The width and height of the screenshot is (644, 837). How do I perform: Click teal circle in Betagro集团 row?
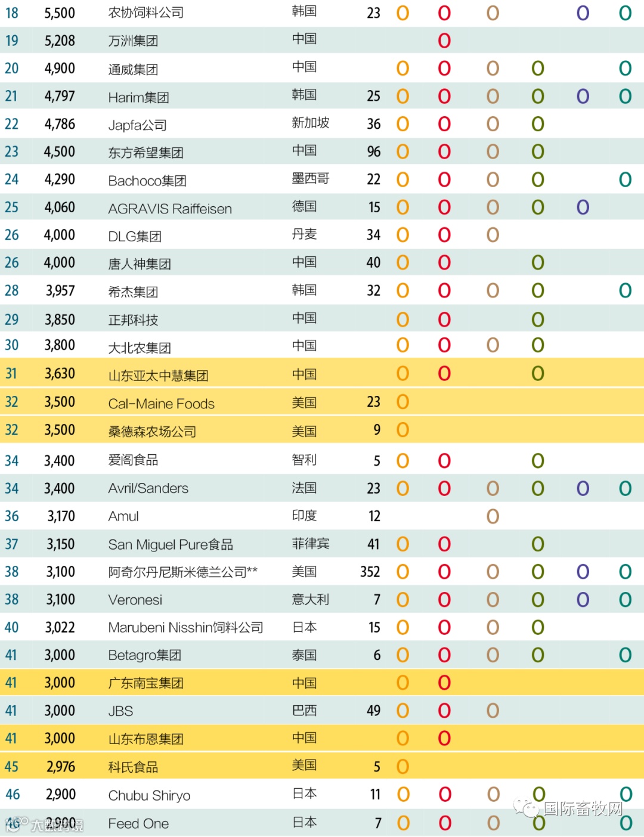[625, 655]
